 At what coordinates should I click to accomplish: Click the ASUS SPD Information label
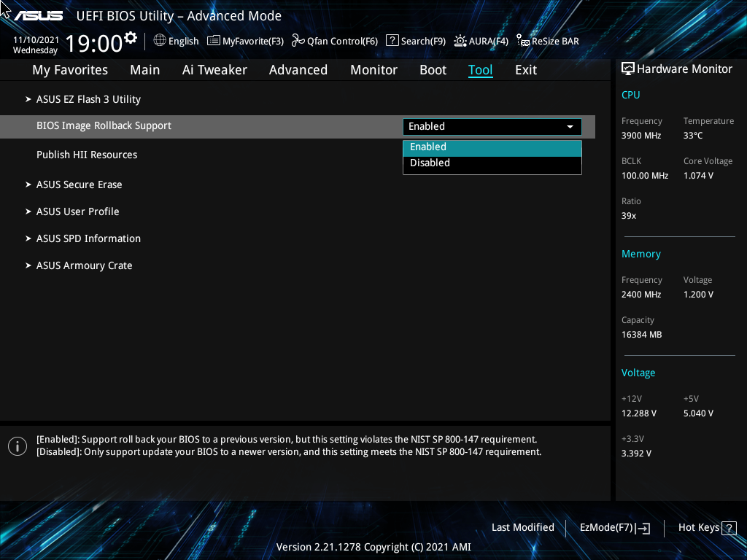[x=88, y=238]
